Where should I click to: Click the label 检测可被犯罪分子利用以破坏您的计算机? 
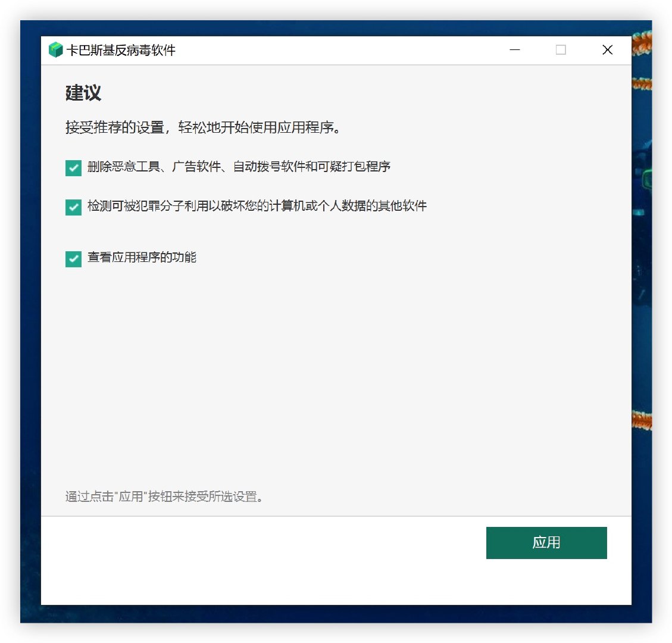pyautogui.click(x=257, y=206)
